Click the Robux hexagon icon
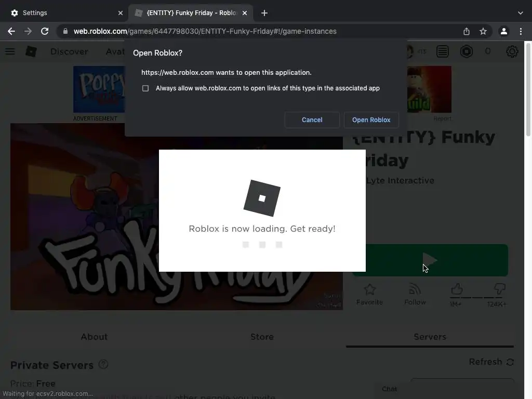The width and height of the screenshot is (532, 399). click(x=467, y=51)
